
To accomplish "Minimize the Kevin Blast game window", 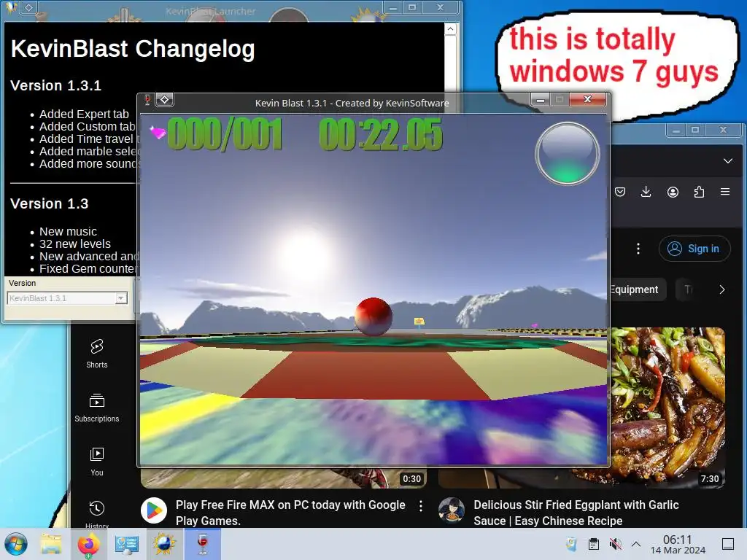I will (x=541, y=99).
